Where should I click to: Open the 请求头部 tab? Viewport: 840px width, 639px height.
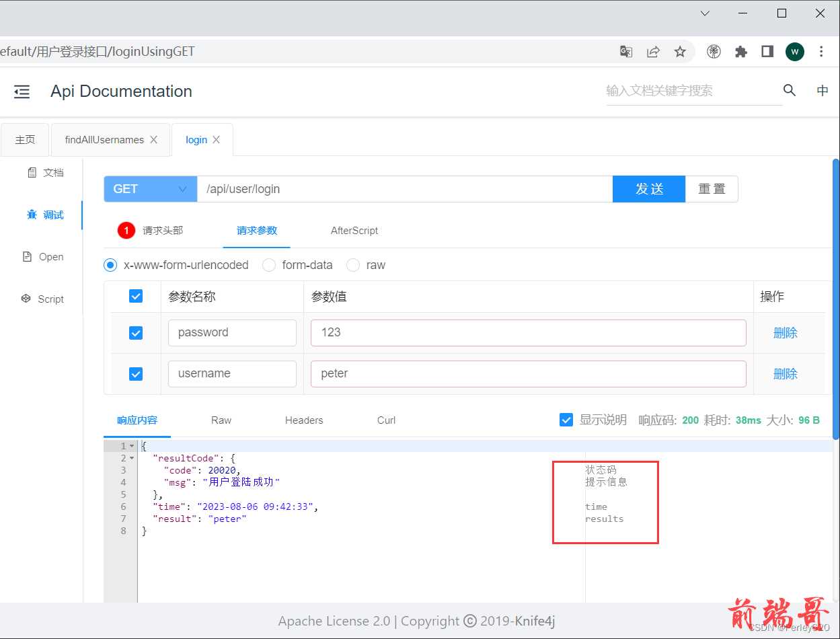pos(151,231)
